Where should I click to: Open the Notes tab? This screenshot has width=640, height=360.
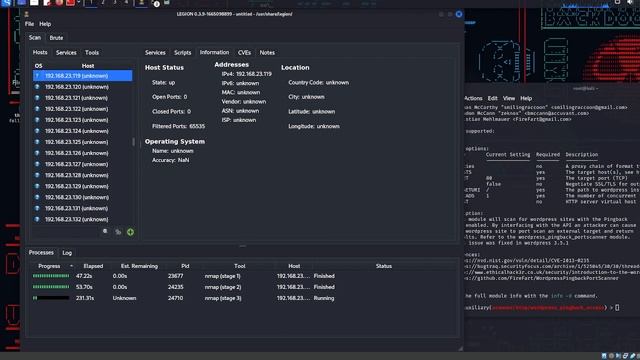tap(267, 53)
